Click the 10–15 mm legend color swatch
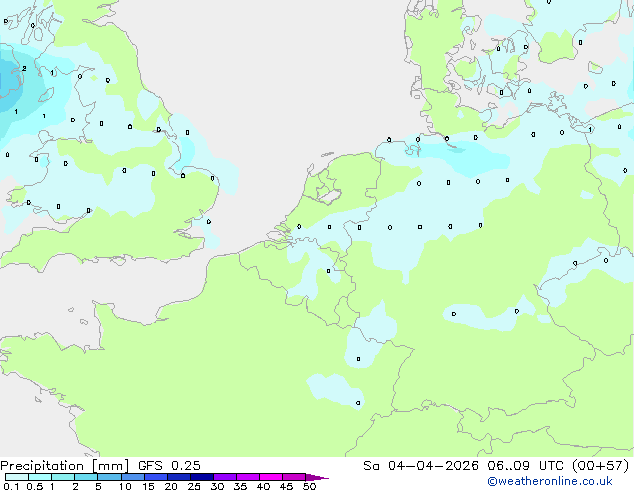 [x=132, y=477]
